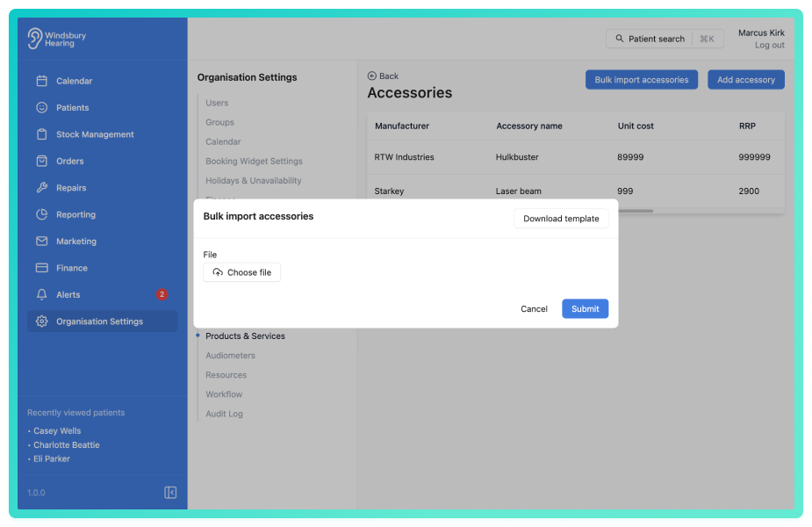Open recently viewed patient Eli Parker

pos(51,458)
